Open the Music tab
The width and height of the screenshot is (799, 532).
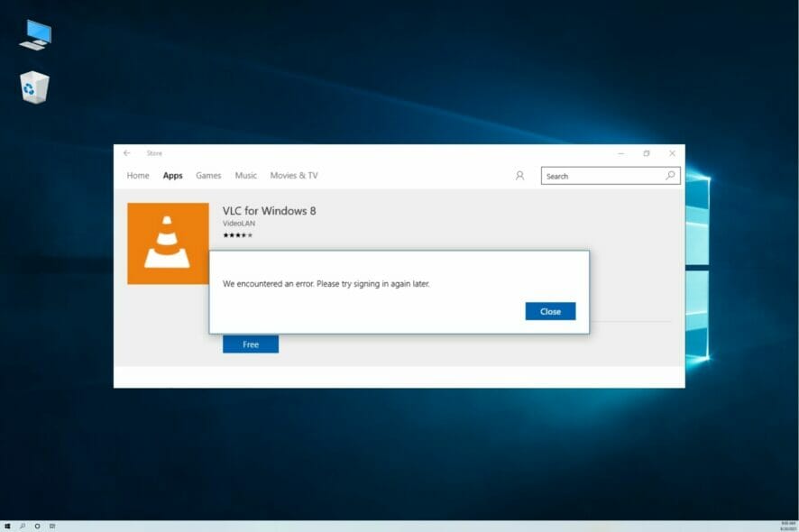pyautogui.click(x=245, y=175)
